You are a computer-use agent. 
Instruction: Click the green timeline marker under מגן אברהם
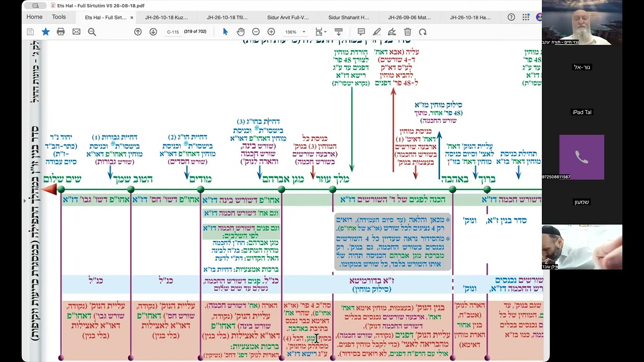281,189
